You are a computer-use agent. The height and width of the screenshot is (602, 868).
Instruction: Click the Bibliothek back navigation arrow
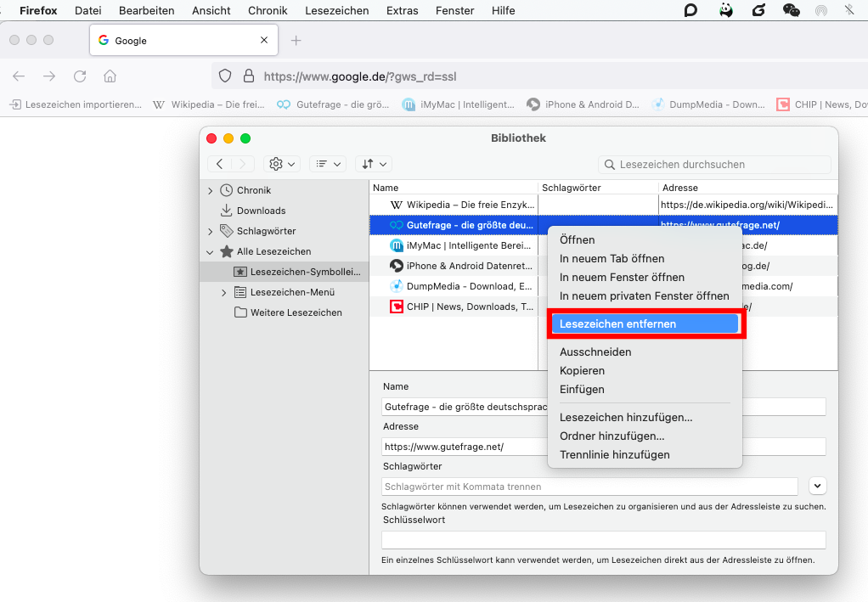point(219,164)
